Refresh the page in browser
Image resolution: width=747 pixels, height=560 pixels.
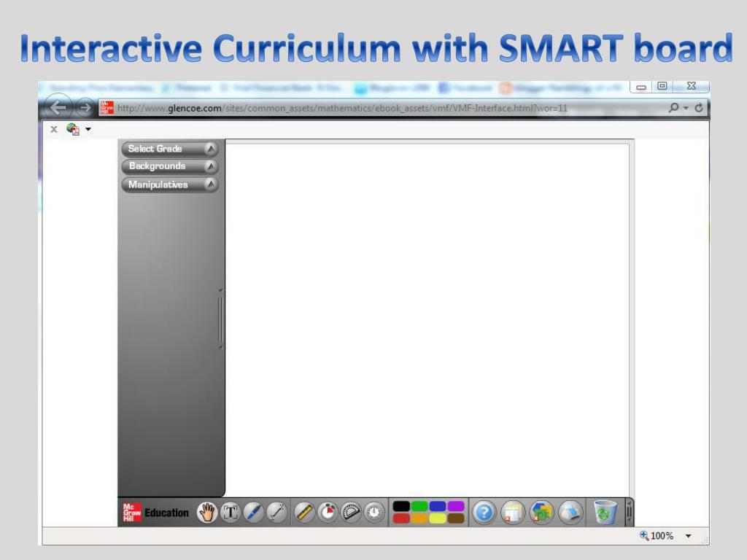tap(699, 108)
